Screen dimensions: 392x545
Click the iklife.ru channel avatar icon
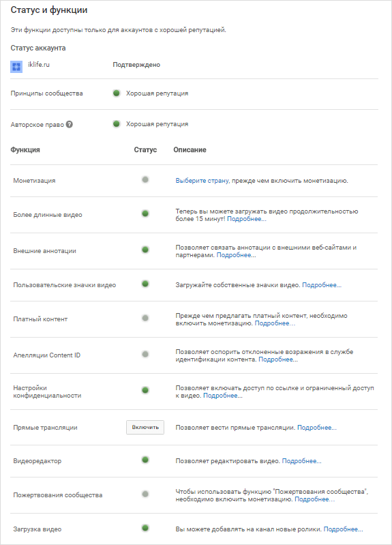tap(16, 66)
